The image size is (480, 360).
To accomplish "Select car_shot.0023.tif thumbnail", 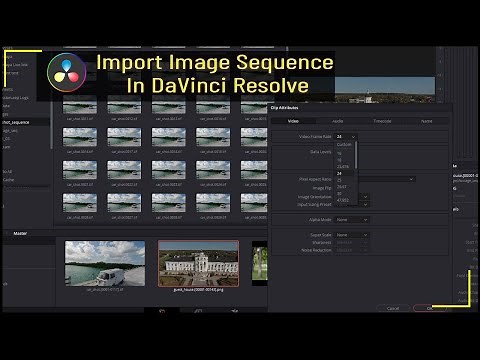I will point(169,170).
